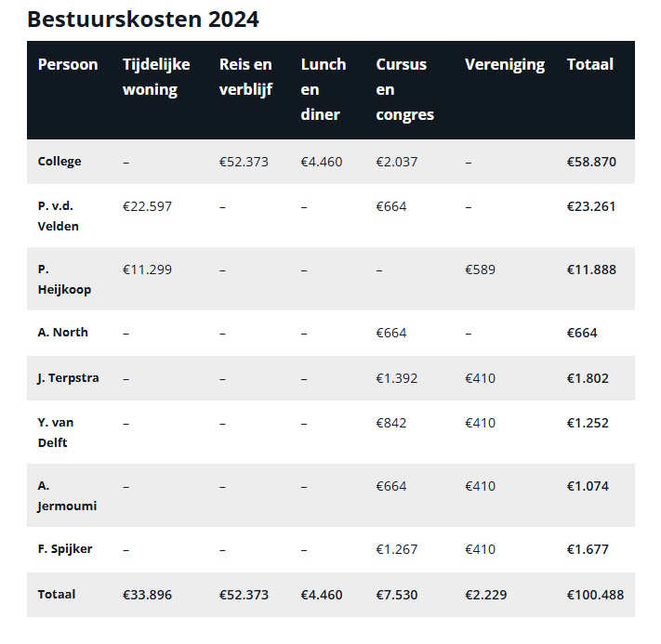Click the €22.597 temporary housing amount
The height and width of the screenshot is (644, 661).
point(147,206)
